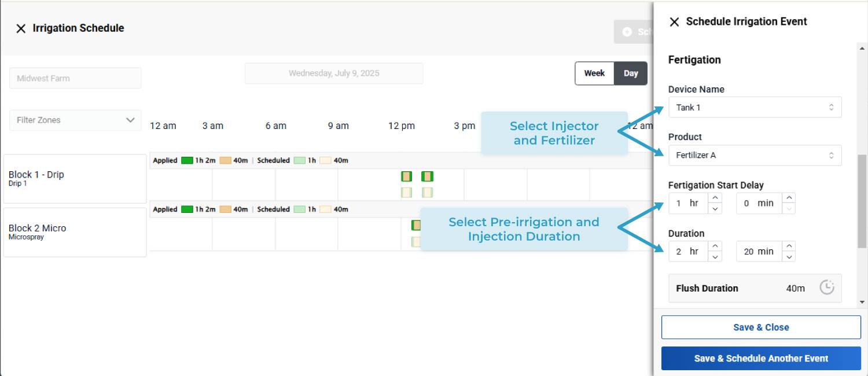Click the Midwest Farm field
Viewport: 868px width, 376px height.
[x=75, y=78]
